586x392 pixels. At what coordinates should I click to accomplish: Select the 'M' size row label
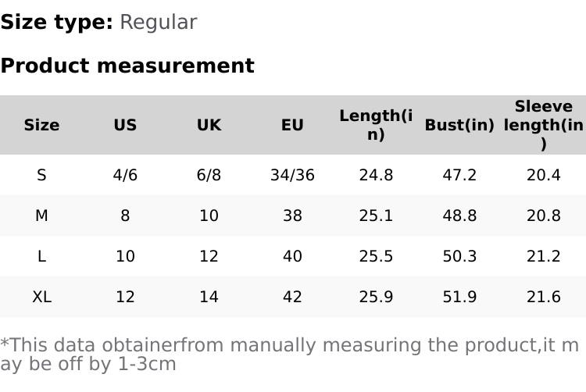coord(41,216)
